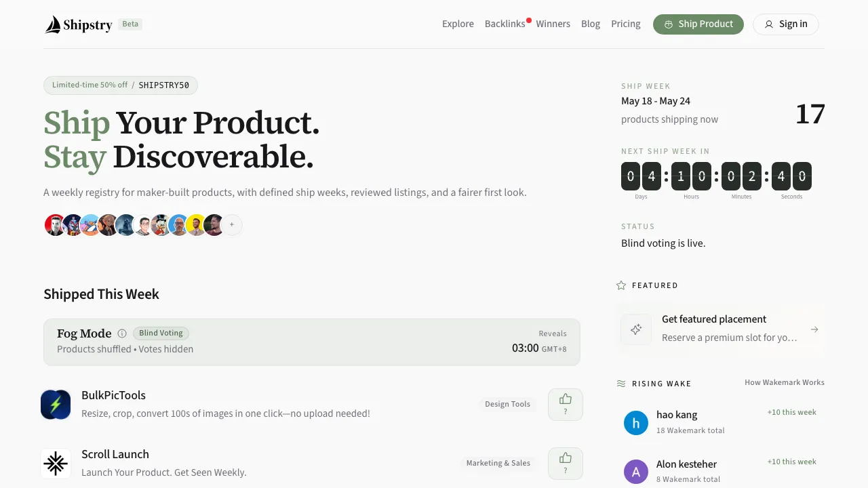Click the Products shuffled • Votes hidden text

point(125,349)
